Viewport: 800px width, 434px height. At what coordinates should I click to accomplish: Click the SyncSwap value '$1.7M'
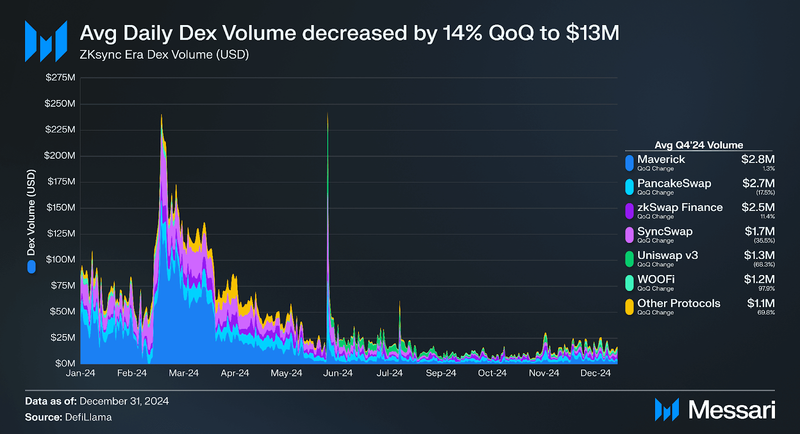point(759,231)
